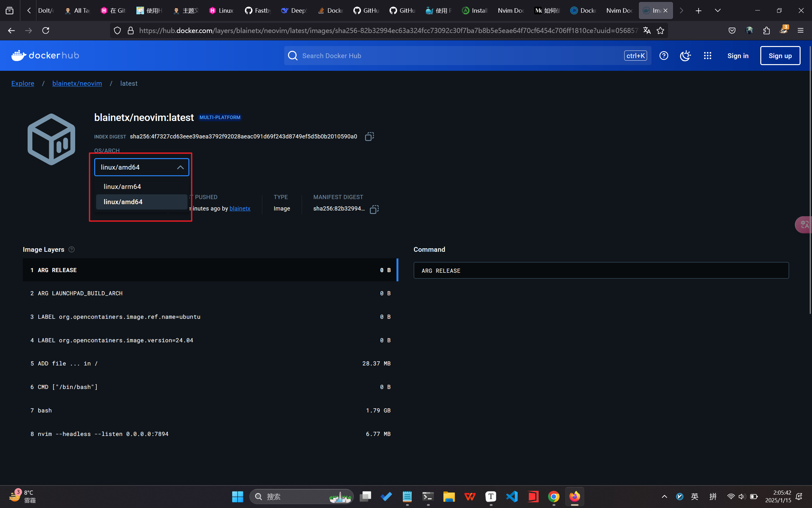Click the Pocket save icon in toolbar

732,30
